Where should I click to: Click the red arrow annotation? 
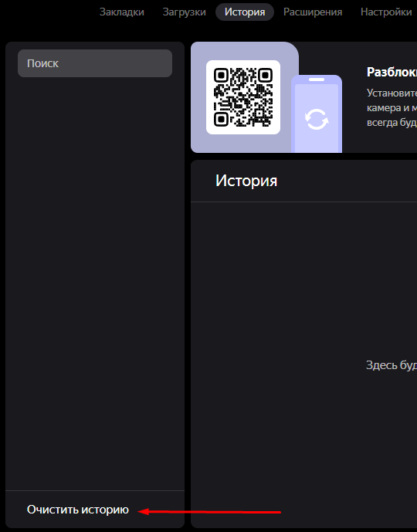pos(209,511)
